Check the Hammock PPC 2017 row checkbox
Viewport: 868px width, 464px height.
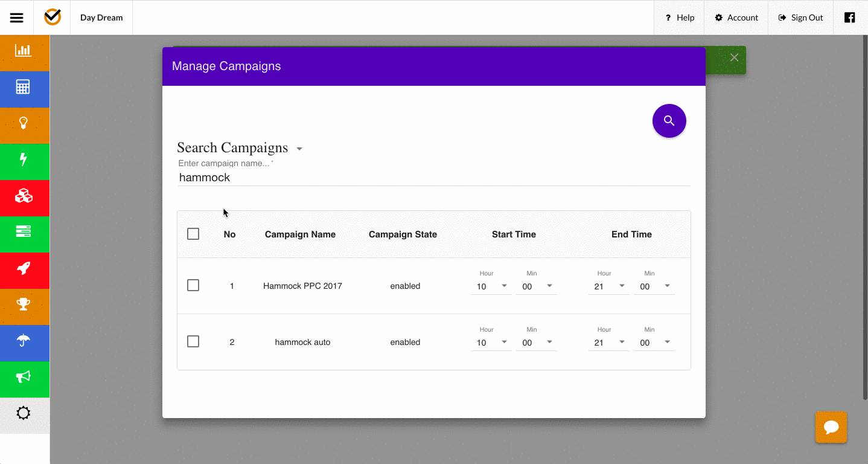[x=193, y=285]
